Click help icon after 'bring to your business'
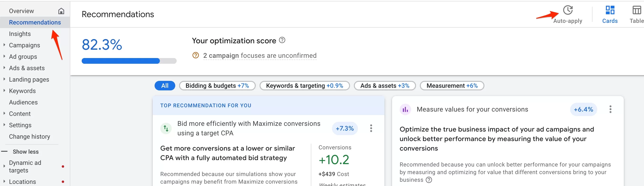Viewport: 644px width, 186px height. [429, 180]
